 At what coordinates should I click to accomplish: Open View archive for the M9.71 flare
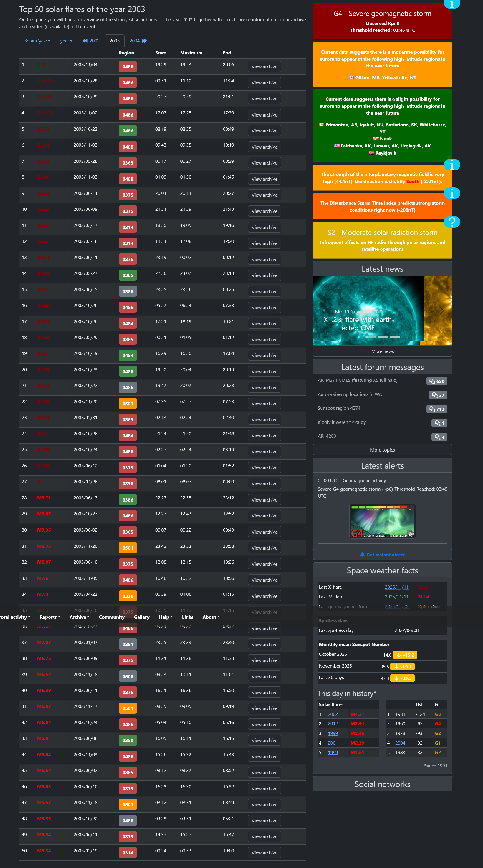tap(264, 500)
